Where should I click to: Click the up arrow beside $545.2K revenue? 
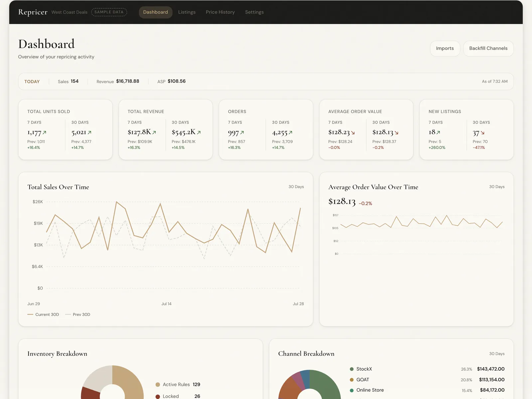click(199, 133)
